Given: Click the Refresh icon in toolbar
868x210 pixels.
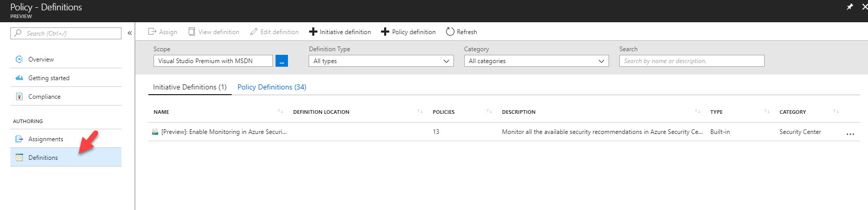Looking at the screenshot, I should tap(450, 32).
